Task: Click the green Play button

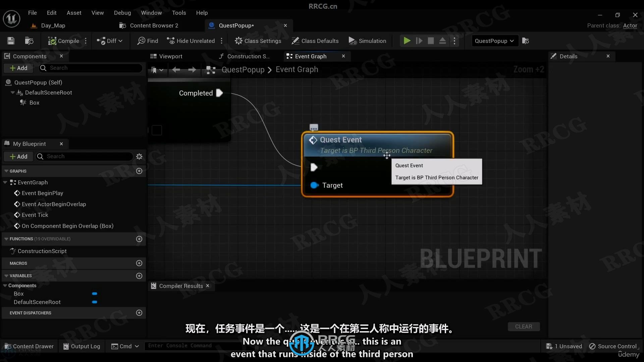Action: click(x=407, y=41)
